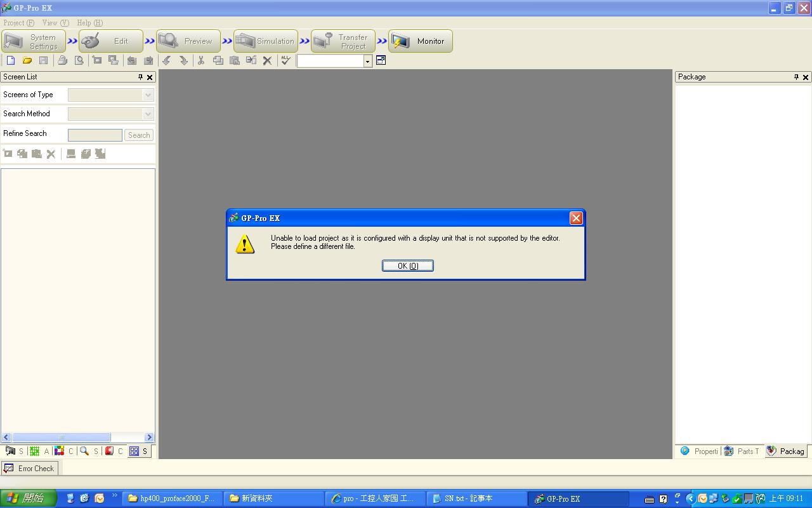Click the window icon right of toolbar combo box
812x508 pixels.
[x=381, y=60]
